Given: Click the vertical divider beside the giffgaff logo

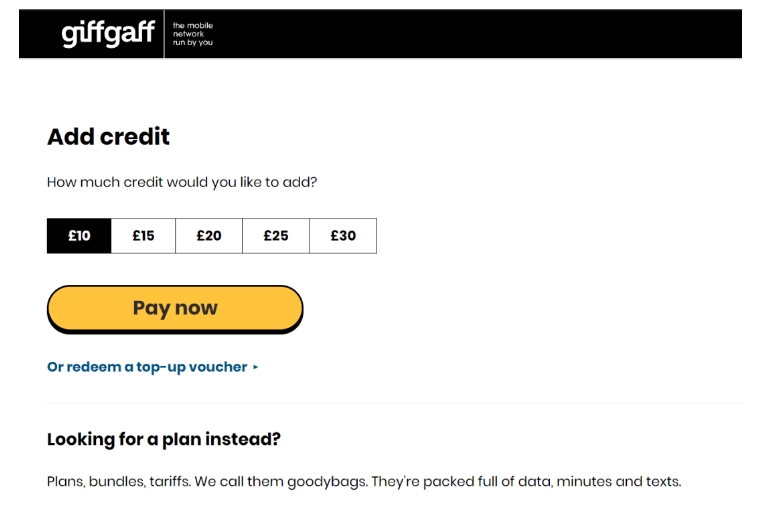Looking at the screenshot, I should pyautogui.click(x=165, y=34).
